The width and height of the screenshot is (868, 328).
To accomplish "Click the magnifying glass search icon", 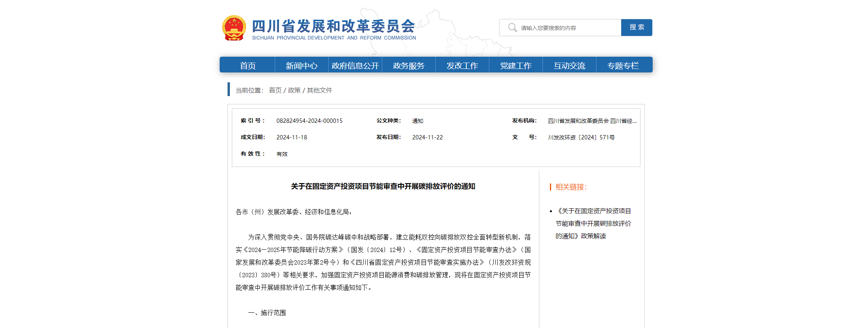I will pyautogui.click(x=512, y=28).
